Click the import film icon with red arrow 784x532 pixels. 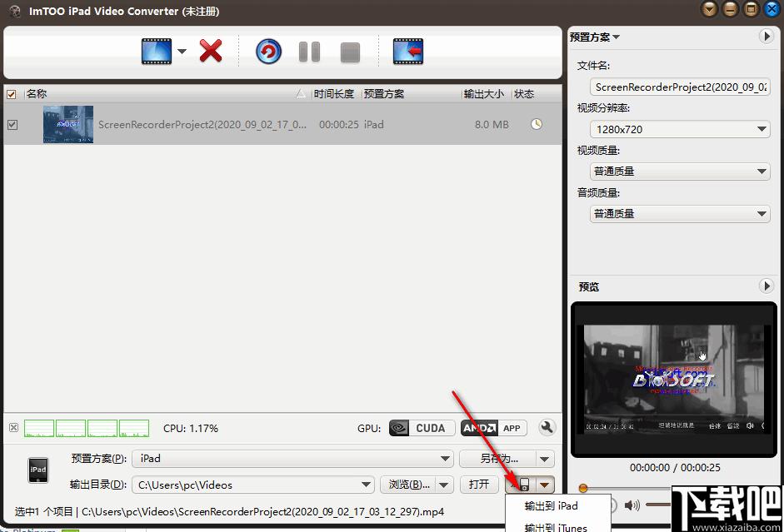click(408, 52)
